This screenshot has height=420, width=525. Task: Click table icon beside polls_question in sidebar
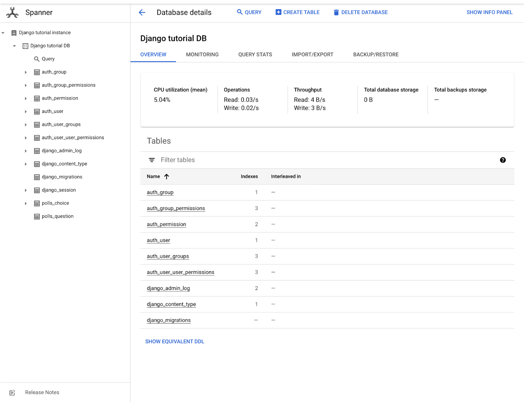37,216
